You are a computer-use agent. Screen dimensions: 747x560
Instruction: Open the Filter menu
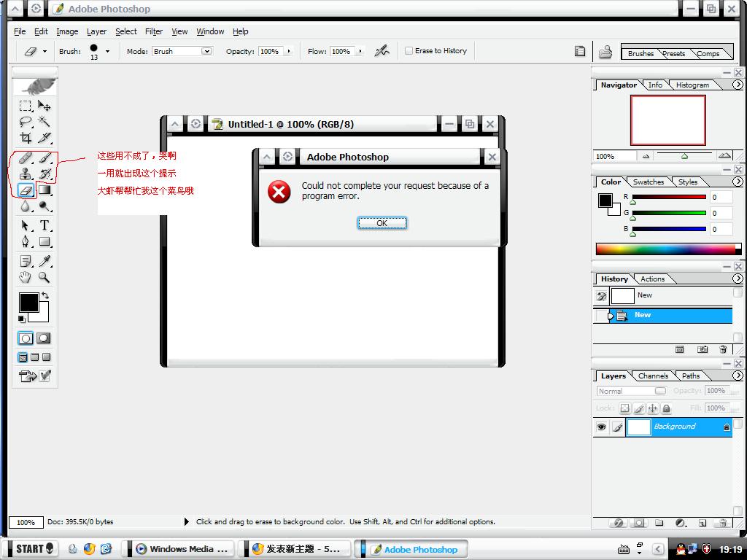(154, 31)
